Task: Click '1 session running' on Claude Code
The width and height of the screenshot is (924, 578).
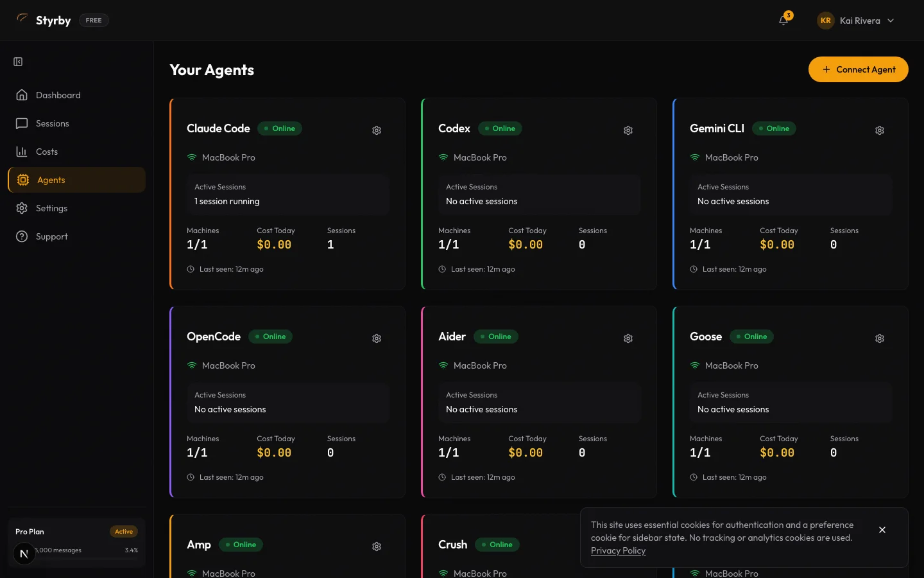Action: point(227,202)
